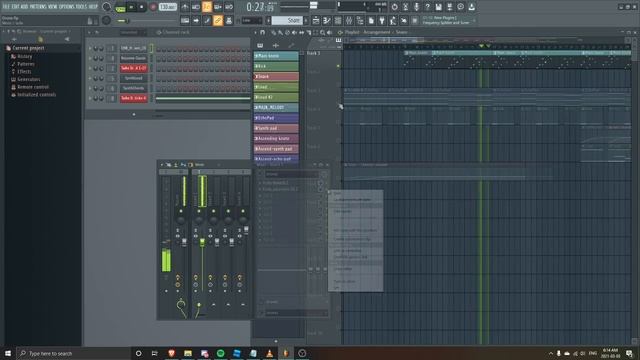Click the brush icon in the toolbar

(x=207, y=20)
